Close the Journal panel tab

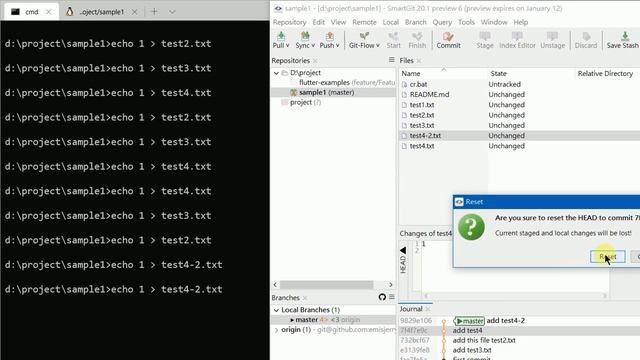click(x=427, y=309)
